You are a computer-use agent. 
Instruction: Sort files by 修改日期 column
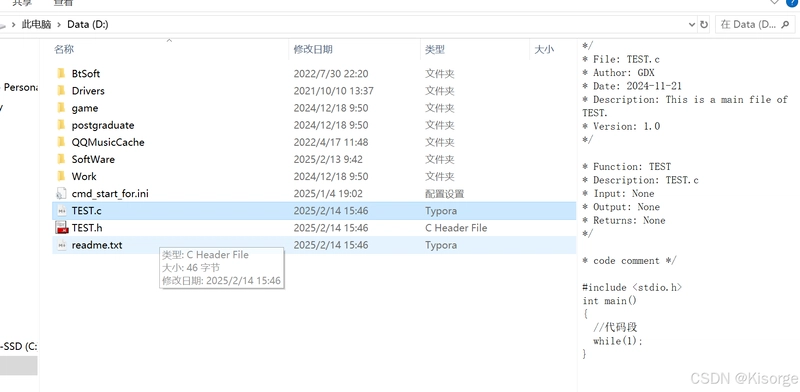(x=313, y=50)
